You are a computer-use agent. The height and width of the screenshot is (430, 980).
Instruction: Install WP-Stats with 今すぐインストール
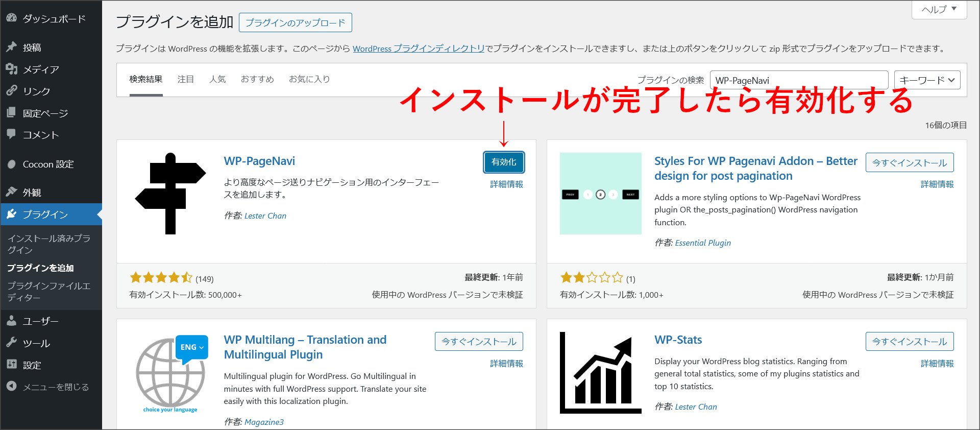click(x=910, y=341)
